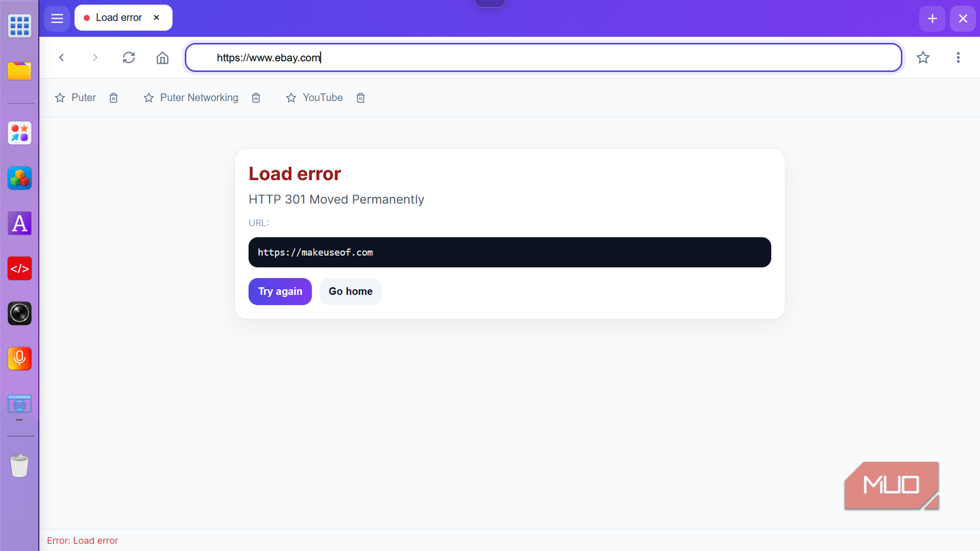The image size is (980, 551).
Task: Open the three-dot options menu
Action: (x=958, y=57)
